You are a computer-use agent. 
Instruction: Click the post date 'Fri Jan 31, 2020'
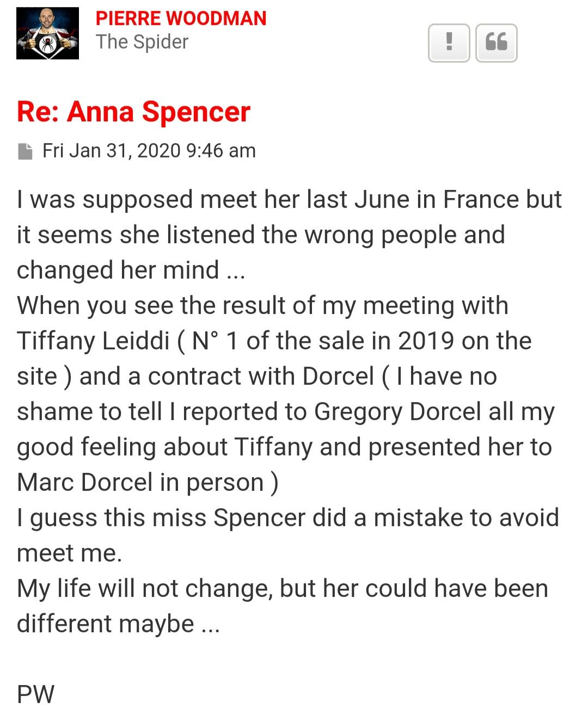pyautogui.click(x=111, y=151)
